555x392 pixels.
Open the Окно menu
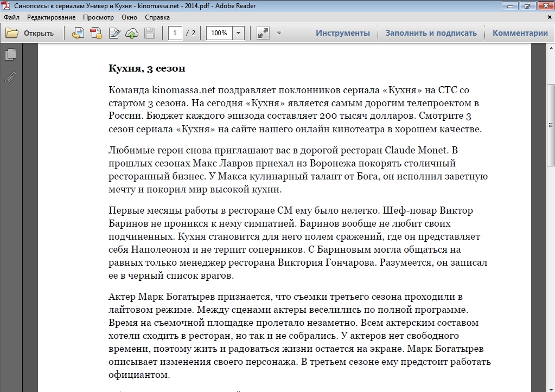[129, 17]
